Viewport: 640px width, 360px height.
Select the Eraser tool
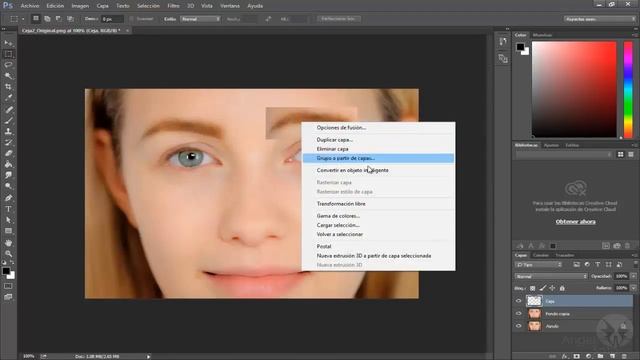pos(8,153)
